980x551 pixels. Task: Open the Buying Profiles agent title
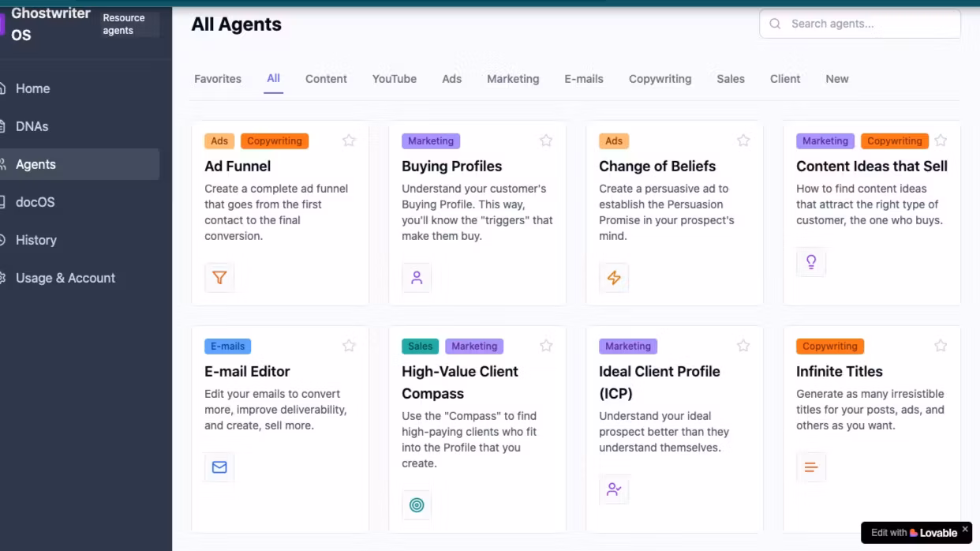[x=451, y=166]
